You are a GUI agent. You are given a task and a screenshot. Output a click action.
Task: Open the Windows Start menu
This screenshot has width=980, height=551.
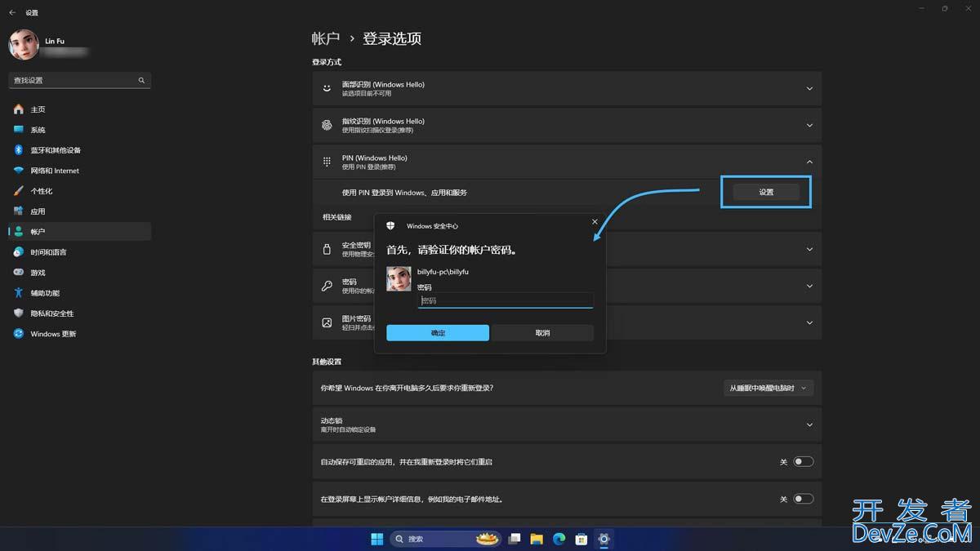click(x=377, y=539)
